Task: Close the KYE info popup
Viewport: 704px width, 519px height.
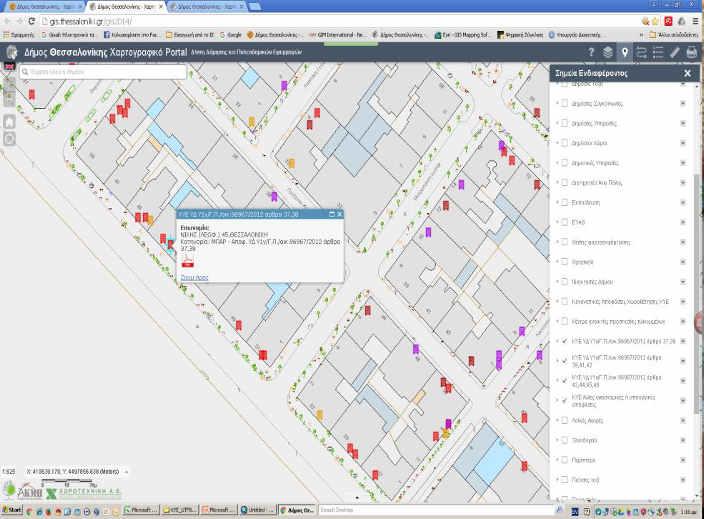Action: pyautogui.click(x=339, y=214)
